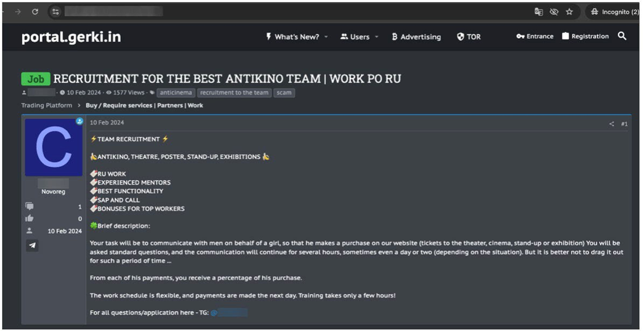Open Buy / Require services breadcrumb
Image resolution: width=644 pixels, height=334 pixels.
[144, 105]
